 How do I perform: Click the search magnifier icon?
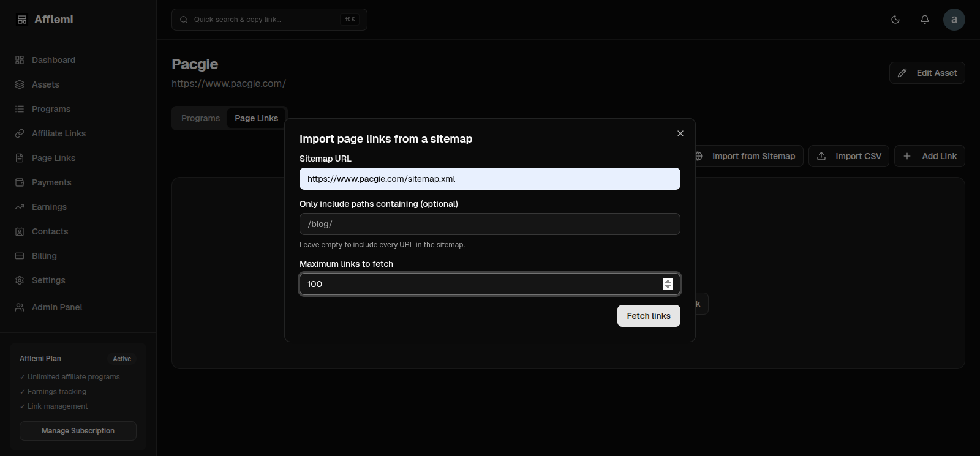coord(184,20)
